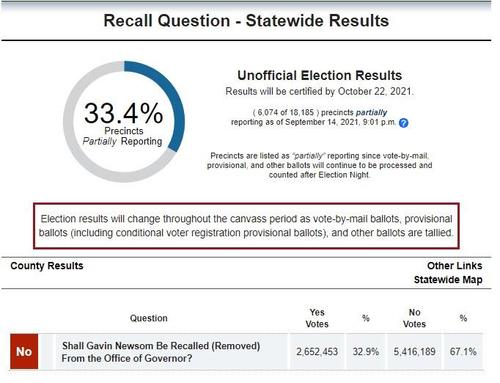This screenshot has height=383, width=500.
Task: Click the Recall Question - Statewide Results title
Action: (x=246, y=21)
